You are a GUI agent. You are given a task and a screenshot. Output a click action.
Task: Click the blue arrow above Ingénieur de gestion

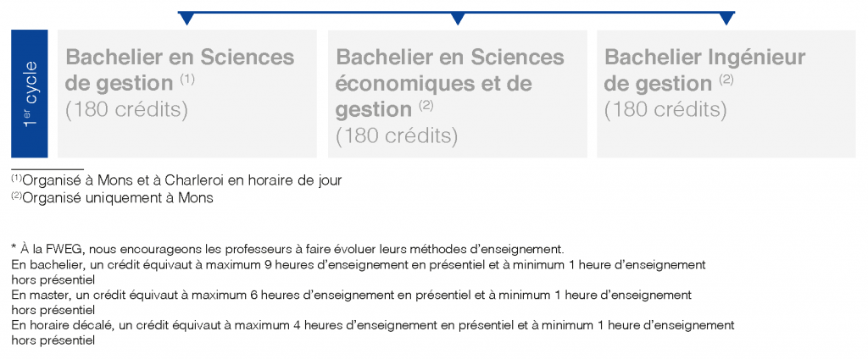(726, 19)
